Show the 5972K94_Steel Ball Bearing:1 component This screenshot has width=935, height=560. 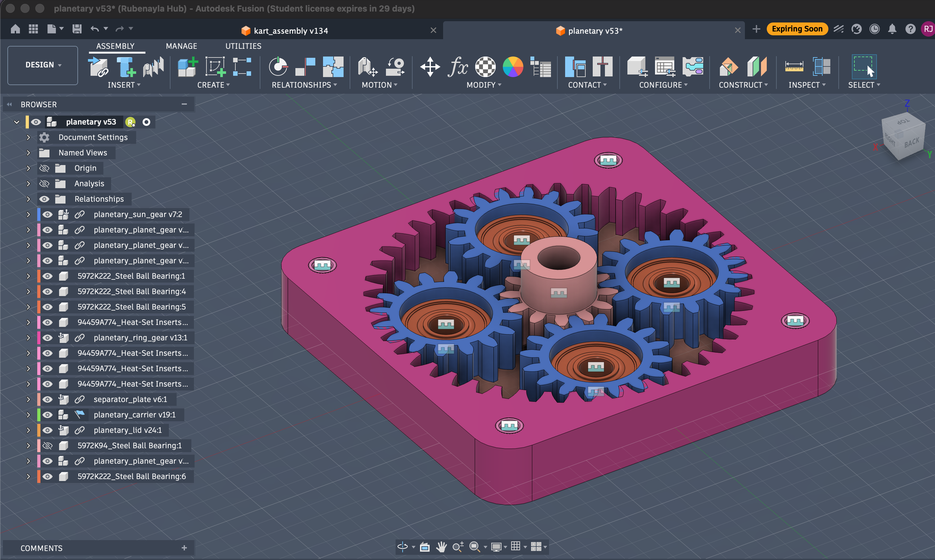(47, 446)
